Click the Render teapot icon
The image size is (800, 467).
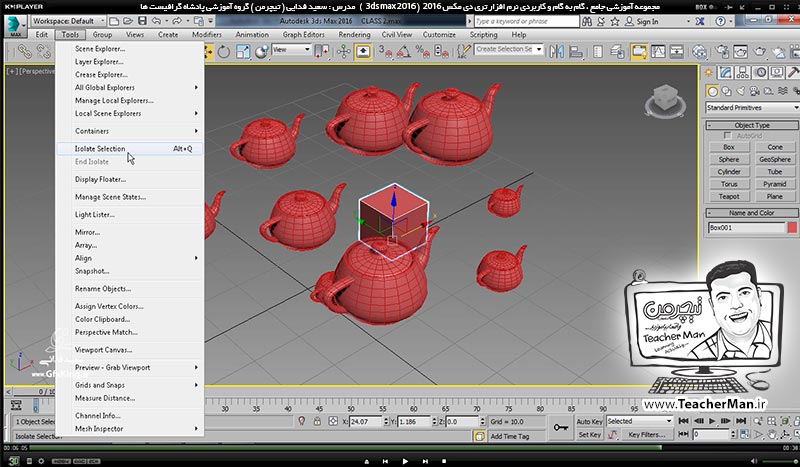pos(760,52)
